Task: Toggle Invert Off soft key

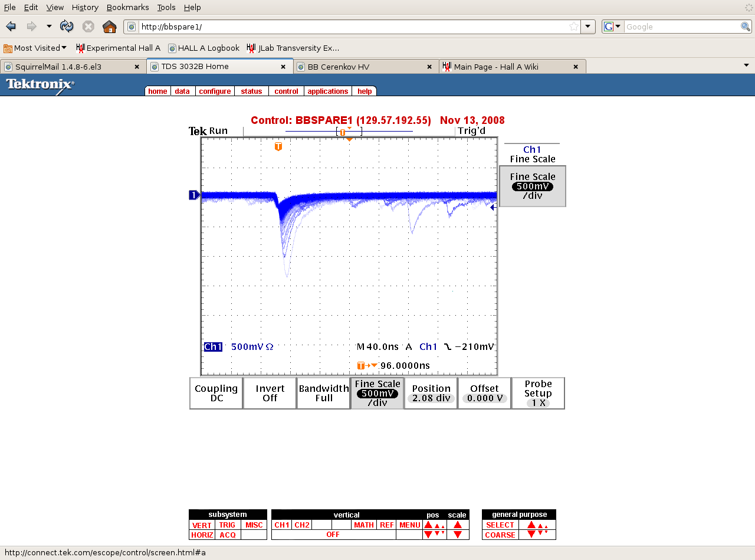Action: pos(270,393)
